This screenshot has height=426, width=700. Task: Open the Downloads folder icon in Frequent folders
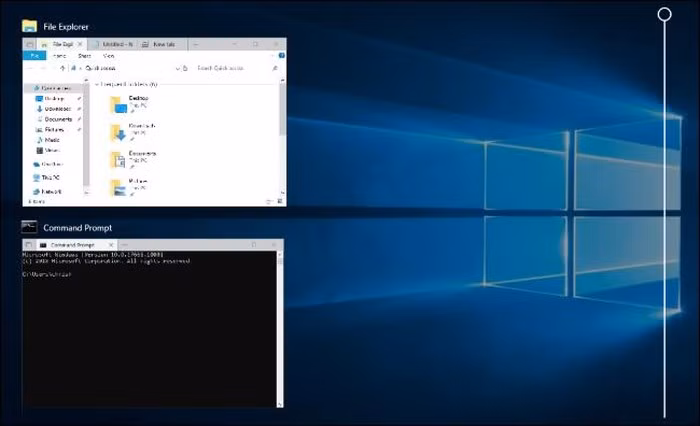(x=119, y=130)
